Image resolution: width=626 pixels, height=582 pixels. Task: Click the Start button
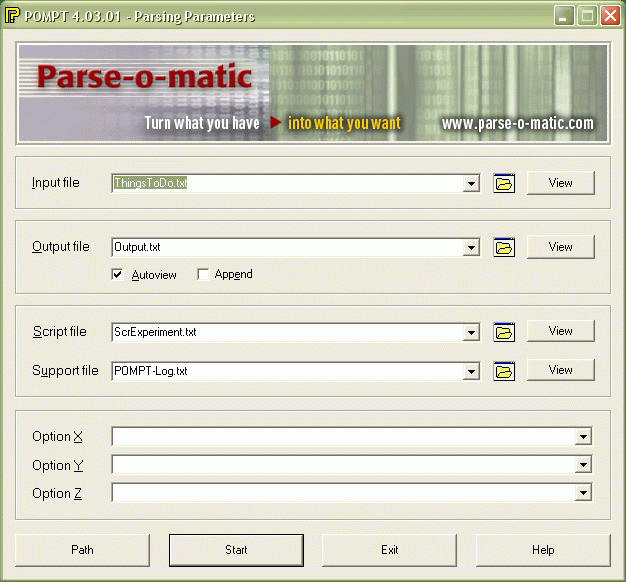pos(236,550)
